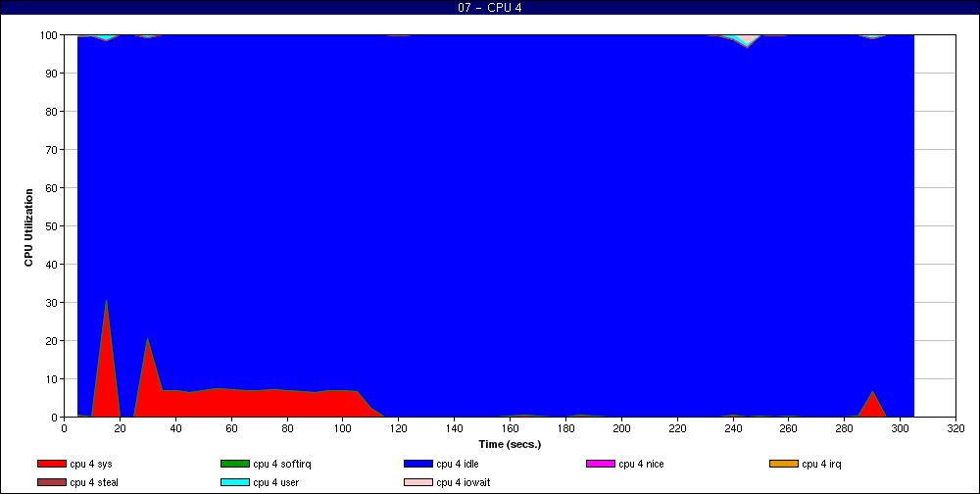The image size is (980, 494).
Task: Click the 'Time (secs.)' axis title
Action: pos(510,445)
